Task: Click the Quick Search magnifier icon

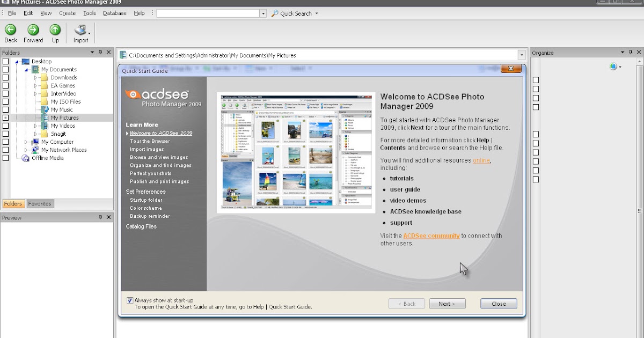Action: 275,13
